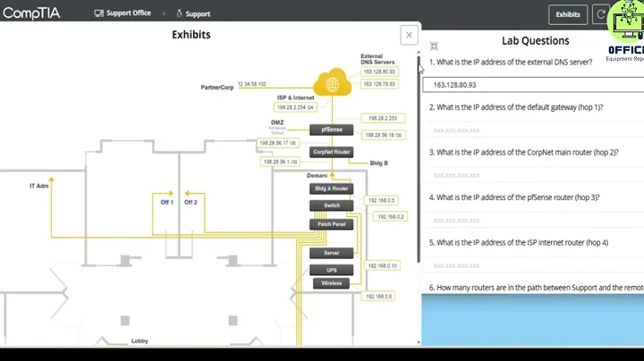Image resolution: width=644 pixels, height=361 pixels.
Task: Click the scrollbar down arrow in Exhibits
Action: click(419, 342)
